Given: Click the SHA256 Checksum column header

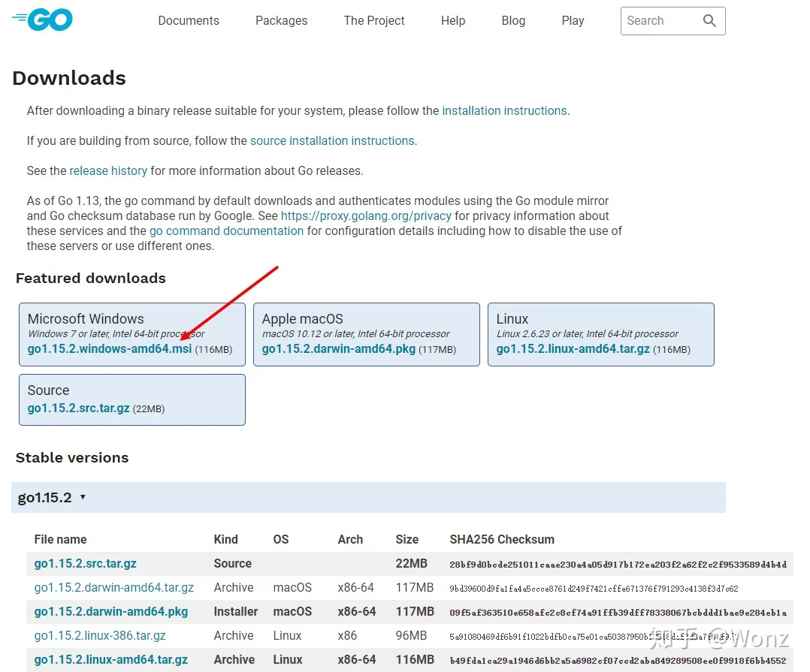Looking at the screenshot, I should (502, 539).
